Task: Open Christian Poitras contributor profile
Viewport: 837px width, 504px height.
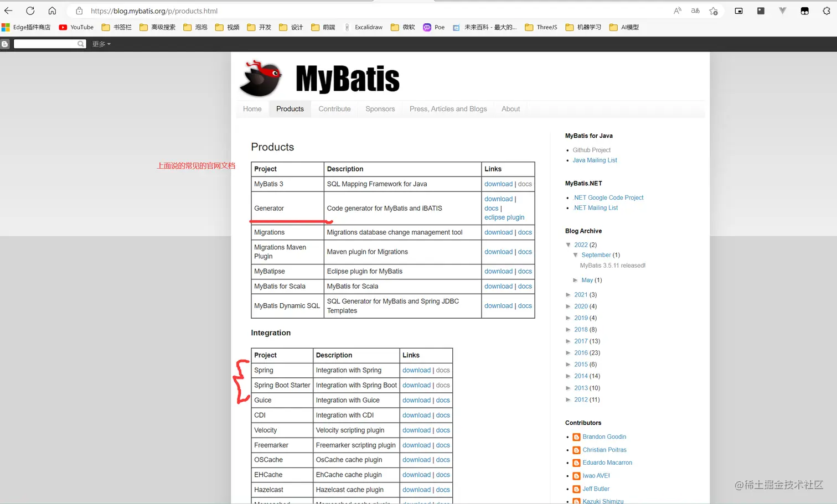Action: (604, 450)
